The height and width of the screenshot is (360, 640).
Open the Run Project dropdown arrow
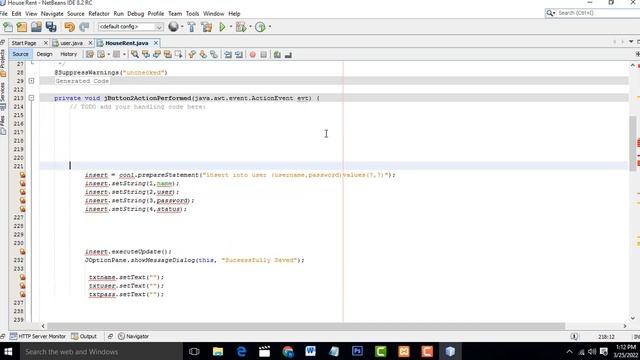pos(231,27)
